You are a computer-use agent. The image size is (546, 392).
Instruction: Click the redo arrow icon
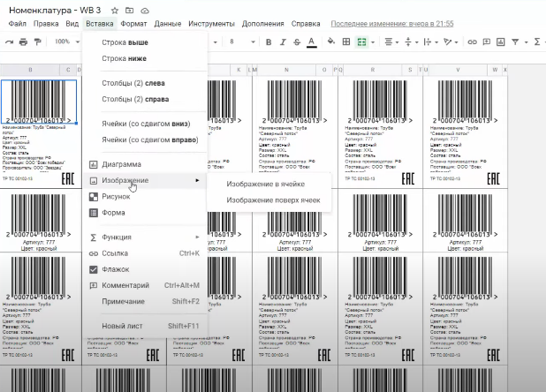pyautogui.click(x=9, y=42)
